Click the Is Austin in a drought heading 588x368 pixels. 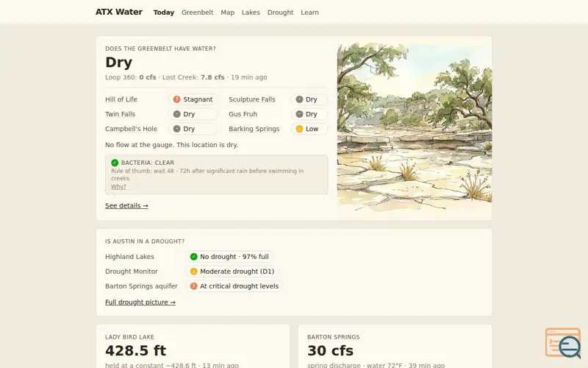pyautogui.click(x=145, y=241)
